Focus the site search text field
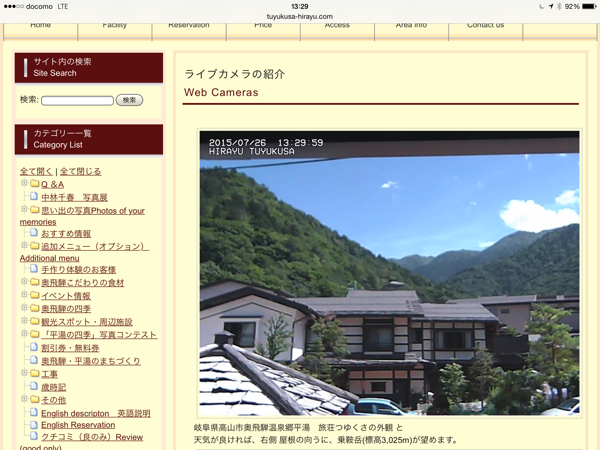Viewport: 600px width, 450px height. point(77,100)
